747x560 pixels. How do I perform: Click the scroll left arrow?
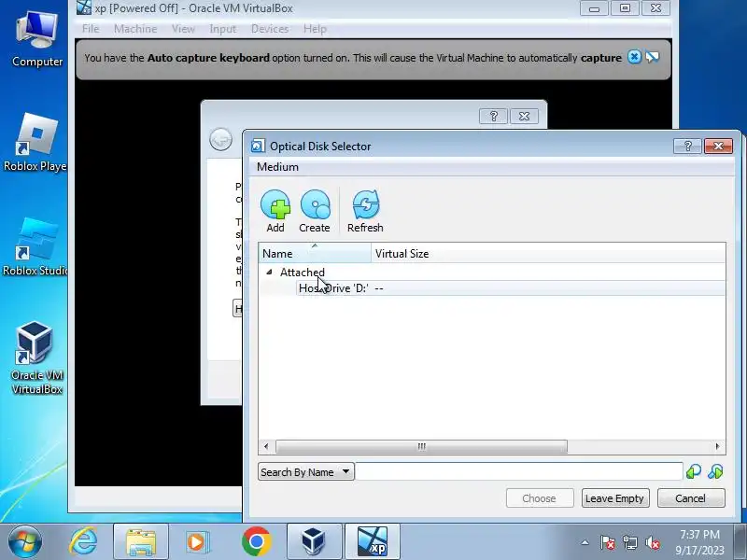[x=266, y=447]
